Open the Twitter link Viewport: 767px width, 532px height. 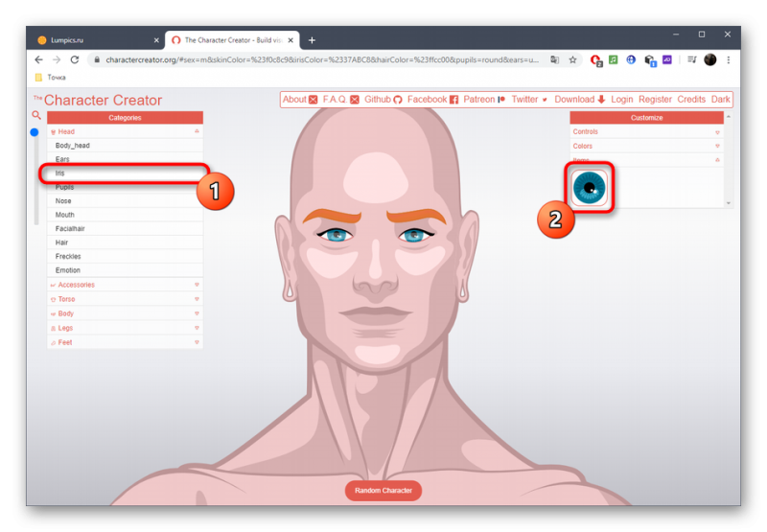[529, 100]
